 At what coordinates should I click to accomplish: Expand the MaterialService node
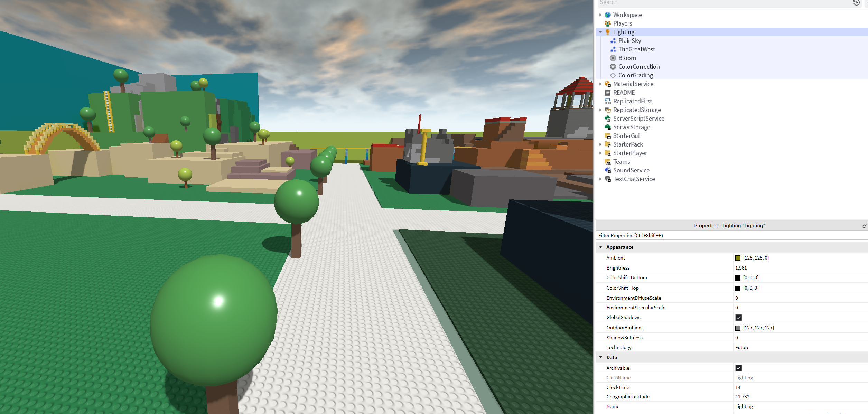click(600, 84)
